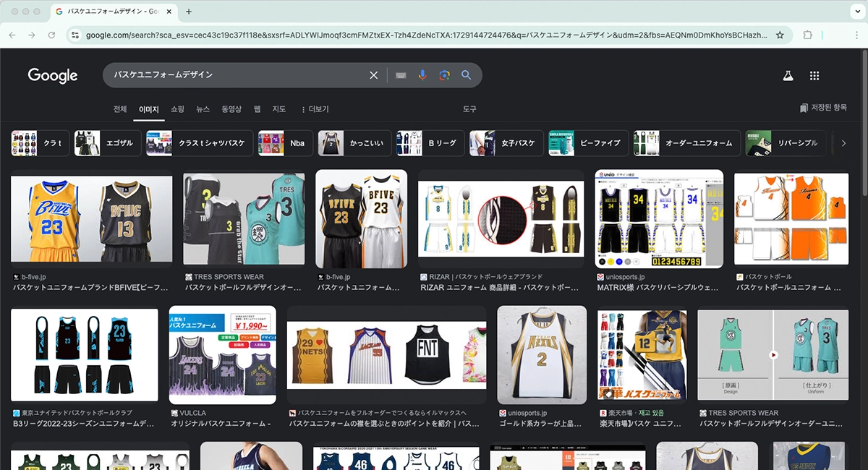Run the search with the magnifier icon
This screenshot has width=868, height=470.
pyautogui.click(x=466, y=74)
